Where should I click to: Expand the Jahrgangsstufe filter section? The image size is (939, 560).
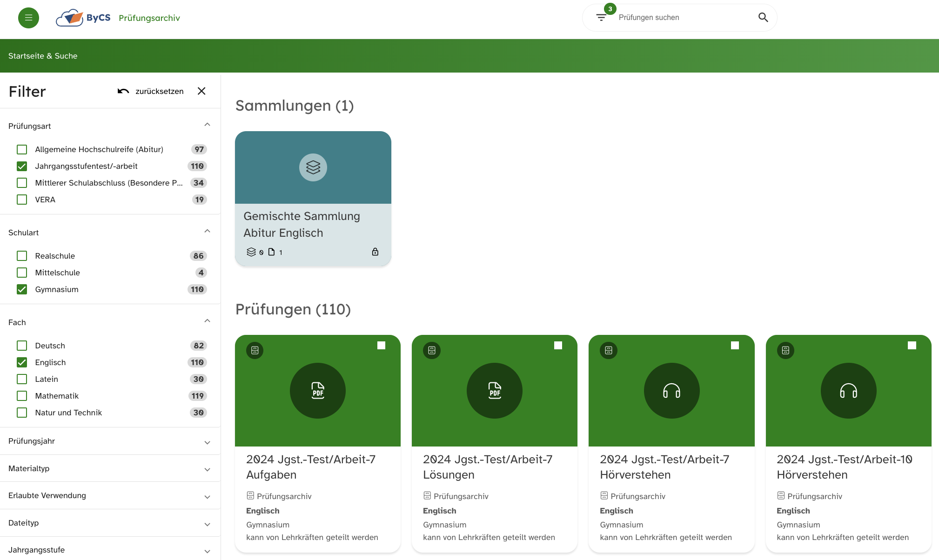[208, 551]
